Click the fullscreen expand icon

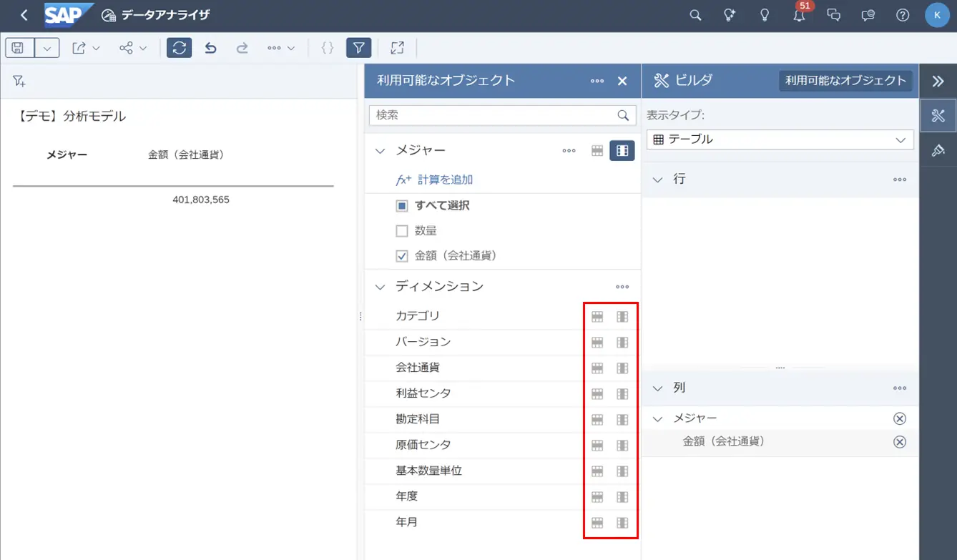[398, 48]
